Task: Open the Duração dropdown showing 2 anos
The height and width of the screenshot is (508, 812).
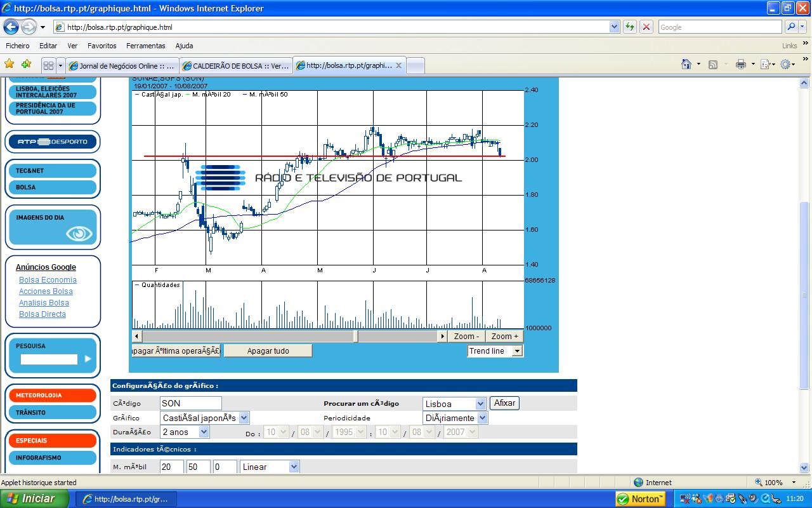Action: point(204,432)
